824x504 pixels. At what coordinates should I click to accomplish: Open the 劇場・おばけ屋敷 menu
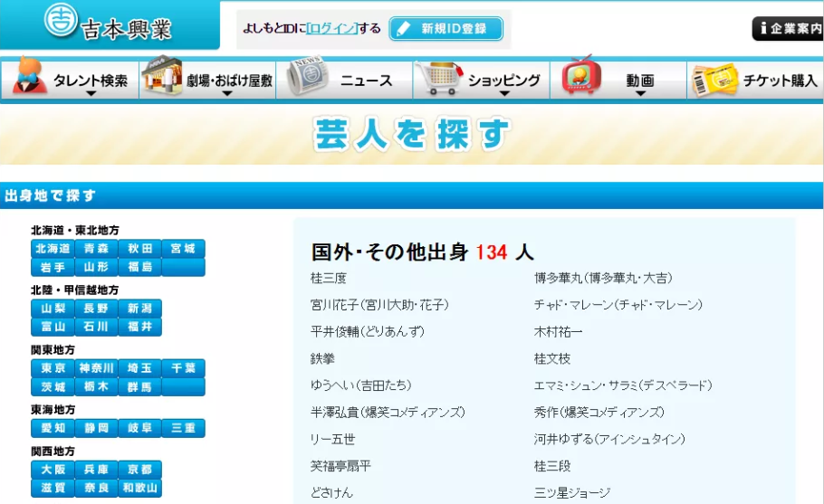pyautogui.click(x=207, y=80)
